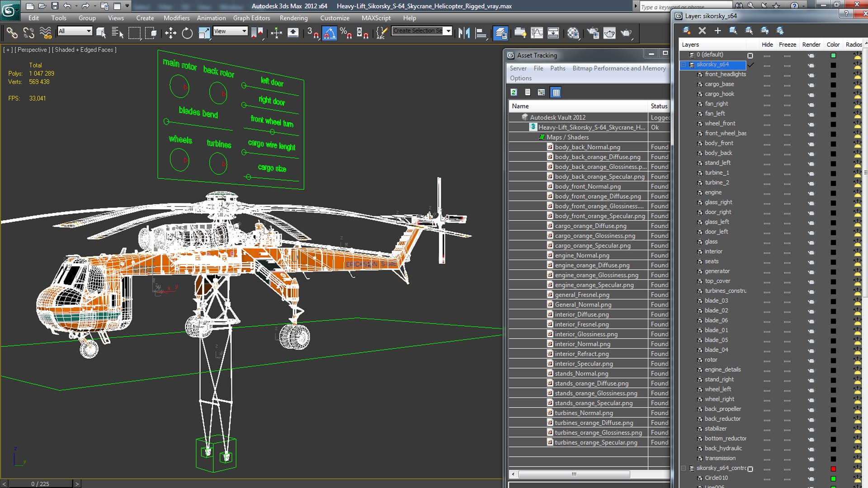The height and width of the screenshot is (488, 868).
Task: Click the Asset Tracking horizontal scrollbar
Action: tap(574, 474)
